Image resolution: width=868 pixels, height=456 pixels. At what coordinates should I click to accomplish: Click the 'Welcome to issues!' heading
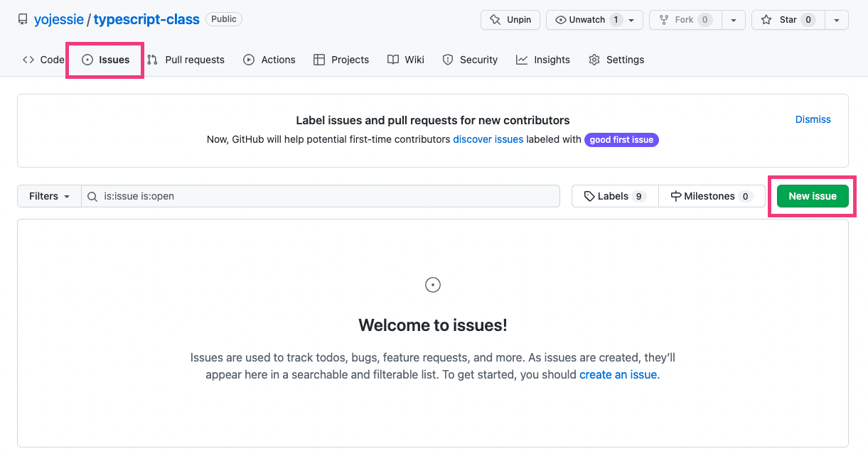[433, 325]
